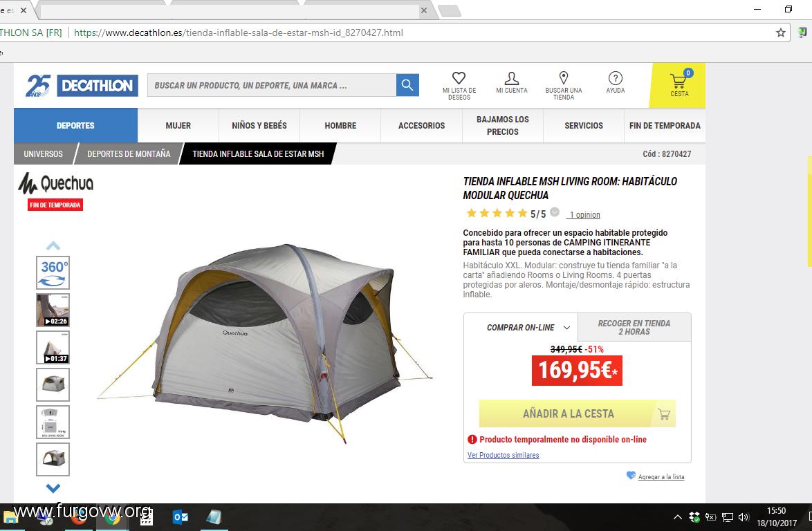The image size is (812, 531).
Task: Show more thumbnails with down chevron
Action: click(53, 487)
